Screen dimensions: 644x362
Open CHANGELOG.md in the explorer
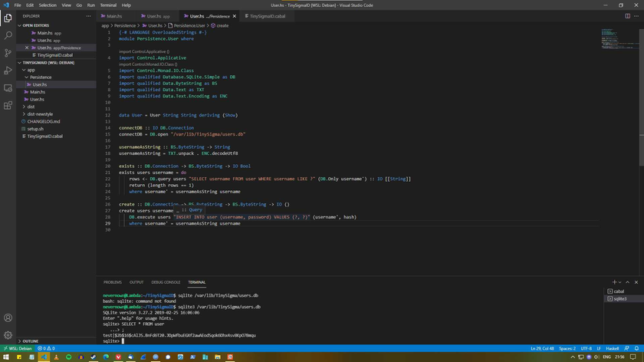pyautogui.click(x=44, y=121)
